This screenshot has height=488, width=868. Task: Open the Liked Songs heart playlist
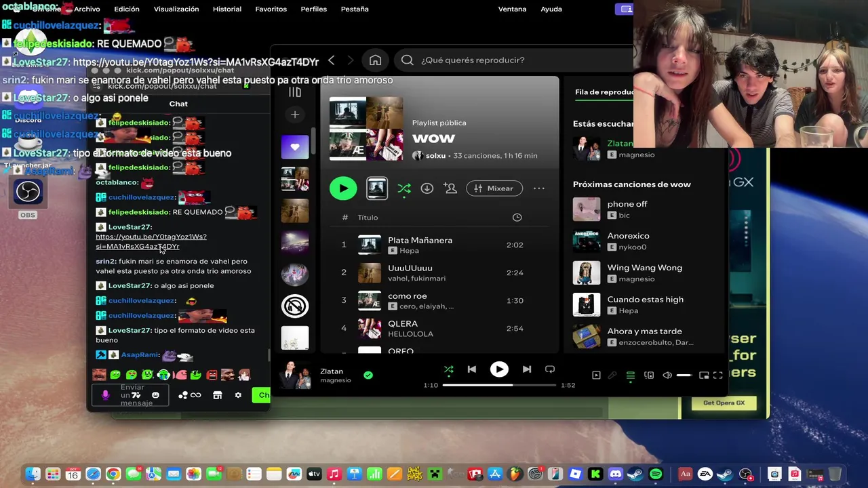click(x=295, y=146)
